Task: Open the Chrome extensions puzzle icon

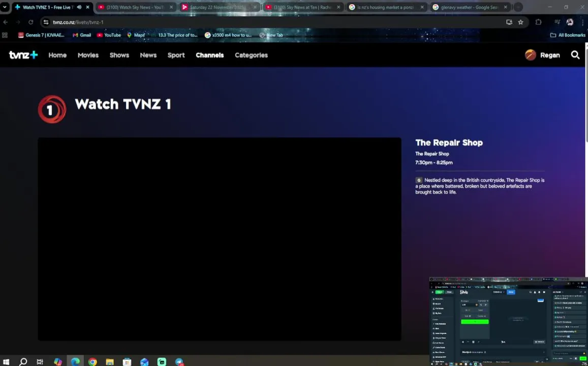Action: (539, 22)
